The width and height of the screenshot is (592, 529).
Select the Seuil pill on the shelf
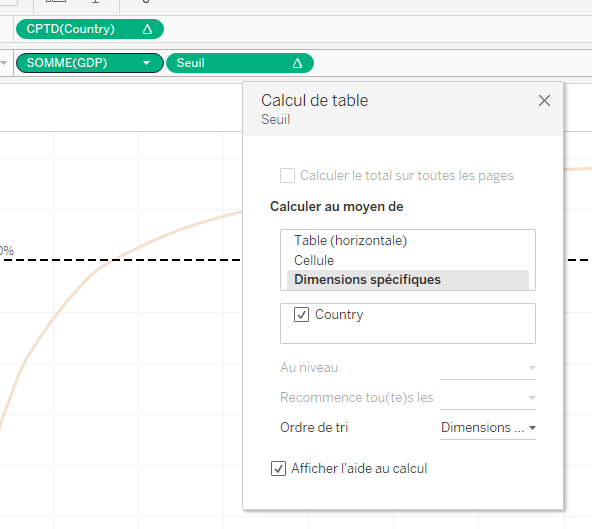point(240,63)
